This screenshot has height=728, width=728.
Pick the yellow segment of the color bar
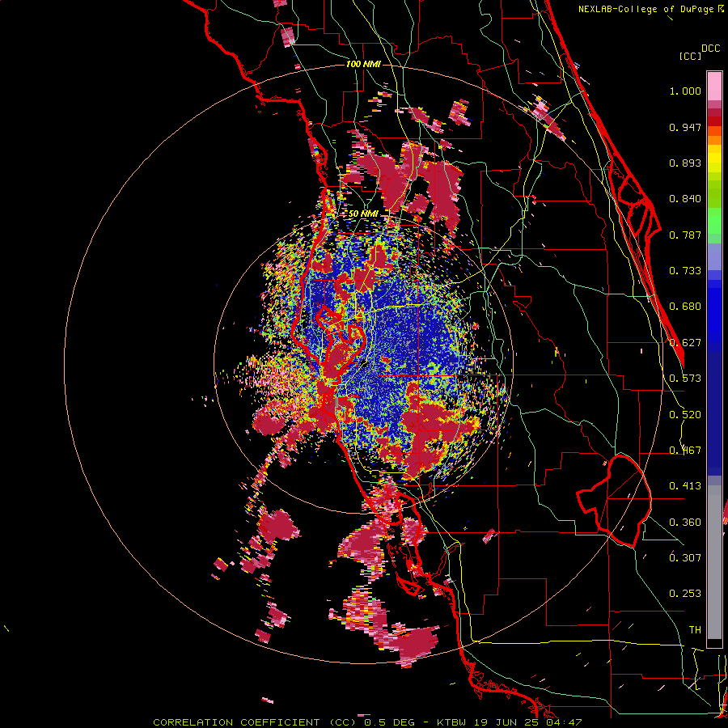[x=714, y=159]
